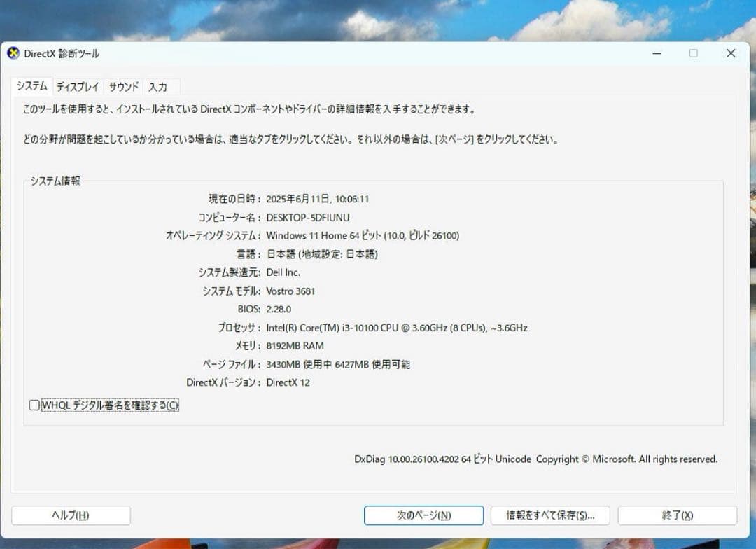Viewport: 756px width, 549px height.
Task: Click the 次のページ button
Action: click(423, 515)
